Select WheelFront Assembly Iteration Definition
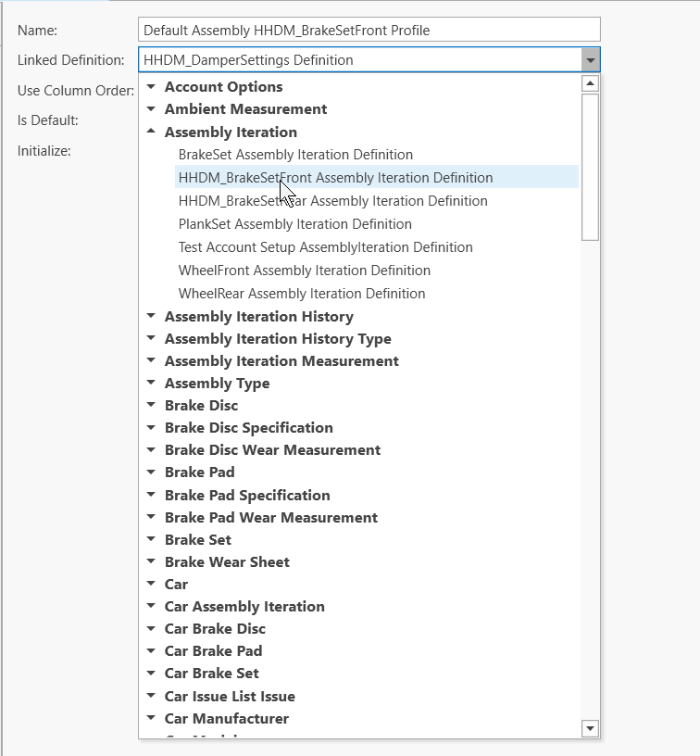The width and height of the screenshot is (700, 756). [x=304, y=271]
